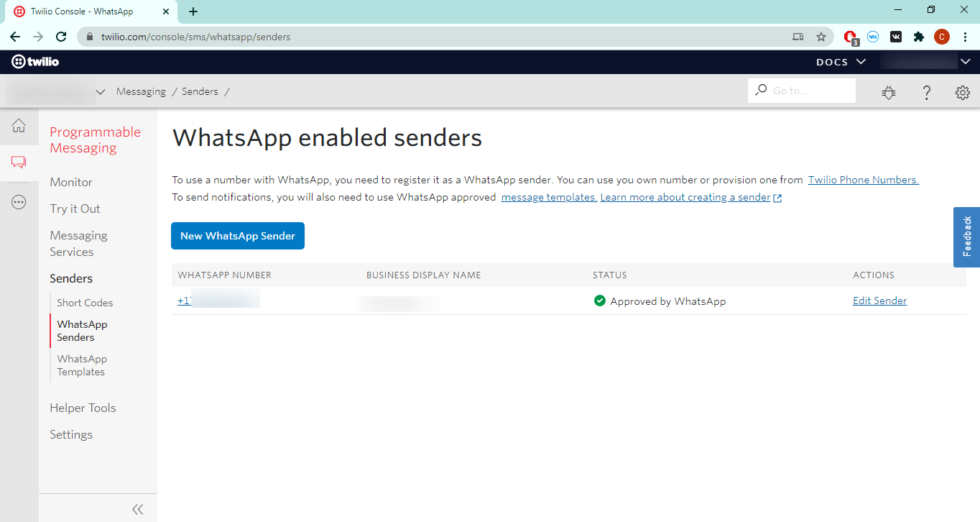Reload the page with the refresh icon

[61, 37]
